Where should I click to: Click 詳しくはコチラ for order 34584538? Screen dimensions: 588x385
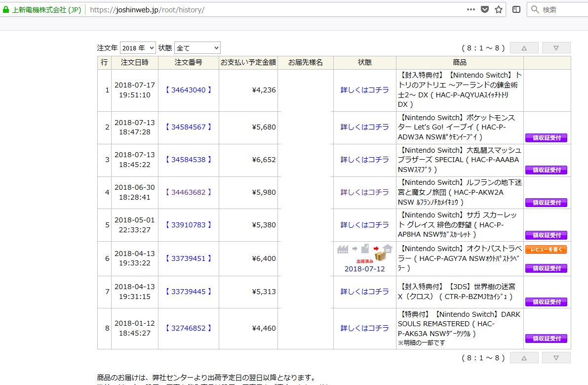click(364, 160)
